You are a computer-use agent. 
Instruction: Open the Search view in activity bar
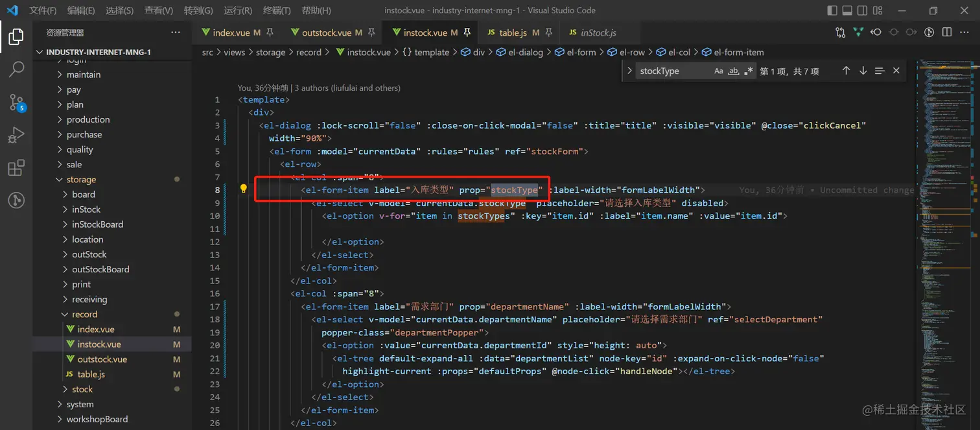pos(16,69)
